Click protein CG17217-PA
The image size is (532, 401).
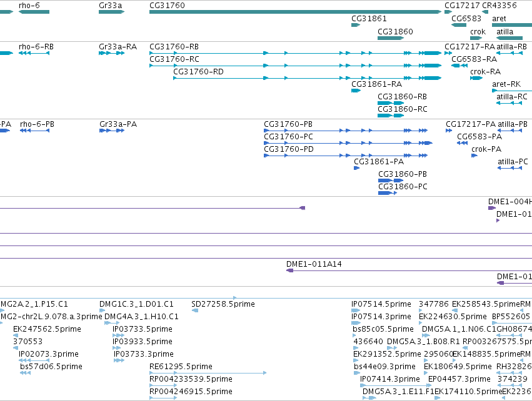click(x=471, y=124)
